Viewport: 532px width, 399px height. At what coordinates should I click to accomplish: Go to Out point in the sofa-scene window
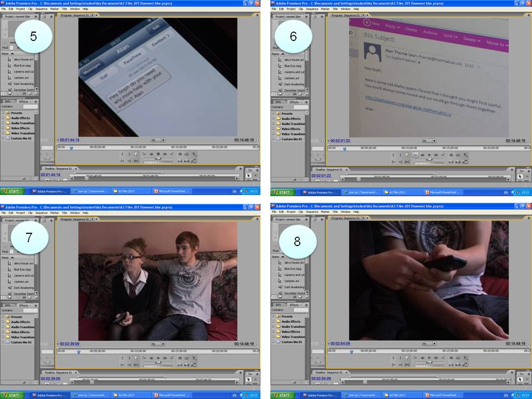pyautogui.click(x=129, y=365)
